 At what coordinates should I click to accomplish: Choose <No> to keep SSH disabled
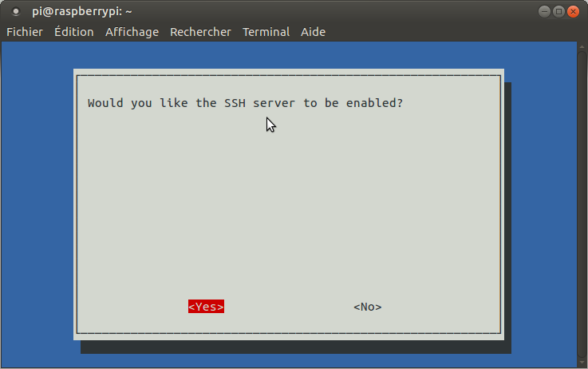(x=368, y=307)
